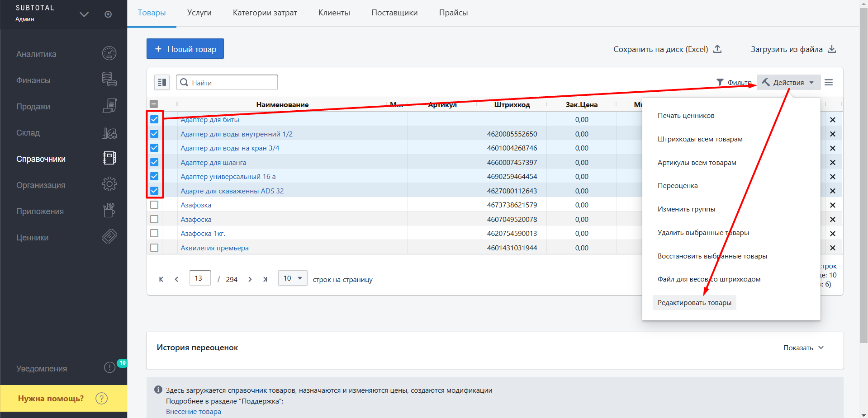
Task: Click download icon next to Загрузить из файла
Action: coord(832,49)
